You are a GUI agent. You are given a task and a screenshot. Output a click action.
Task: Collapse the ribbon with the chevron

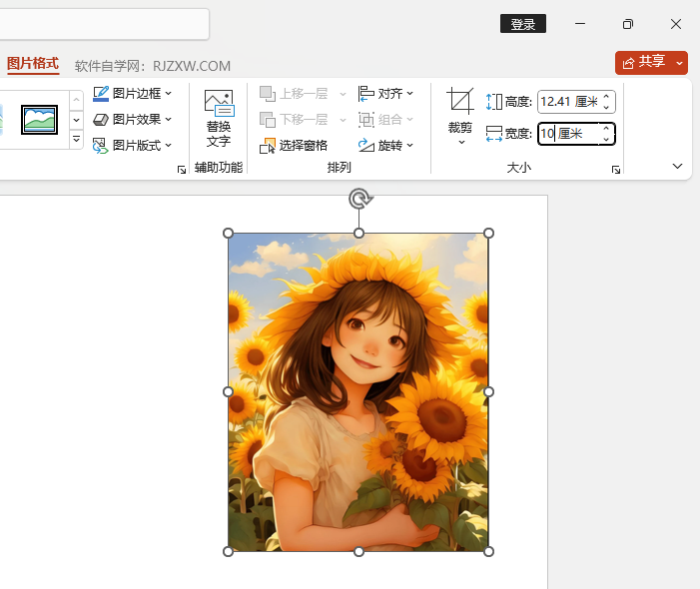pyautogui.click(x=677, y=166)
